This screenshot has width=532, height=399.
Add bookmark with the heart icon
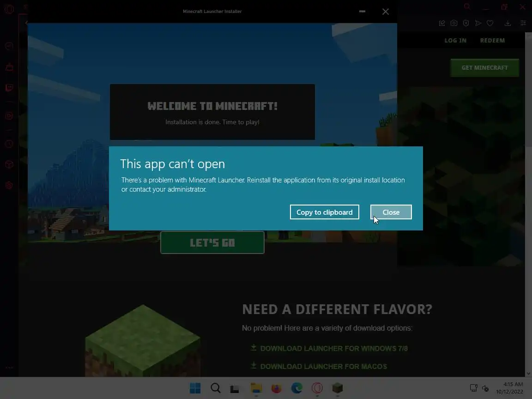tap(490, 23)
